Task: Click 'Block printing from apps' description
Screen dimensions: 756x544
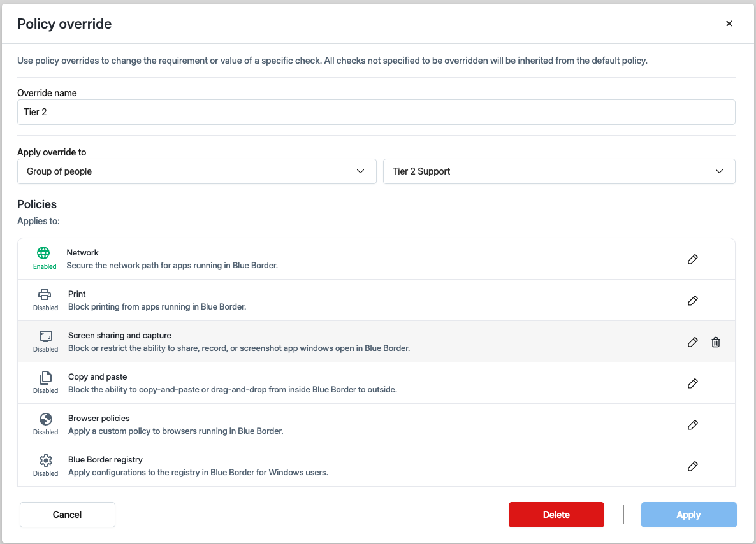Action: [x=157, y=307]
